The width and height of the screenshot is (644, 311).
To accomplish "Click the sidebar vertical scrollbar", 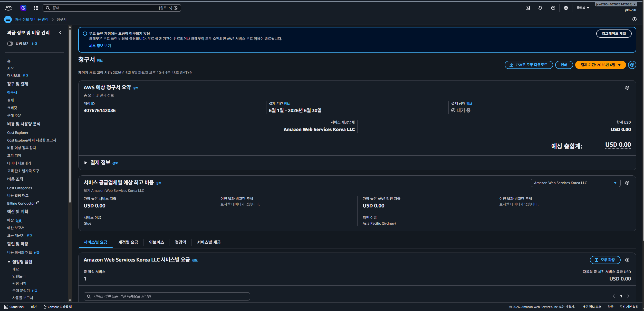I will tap(70, 115).
